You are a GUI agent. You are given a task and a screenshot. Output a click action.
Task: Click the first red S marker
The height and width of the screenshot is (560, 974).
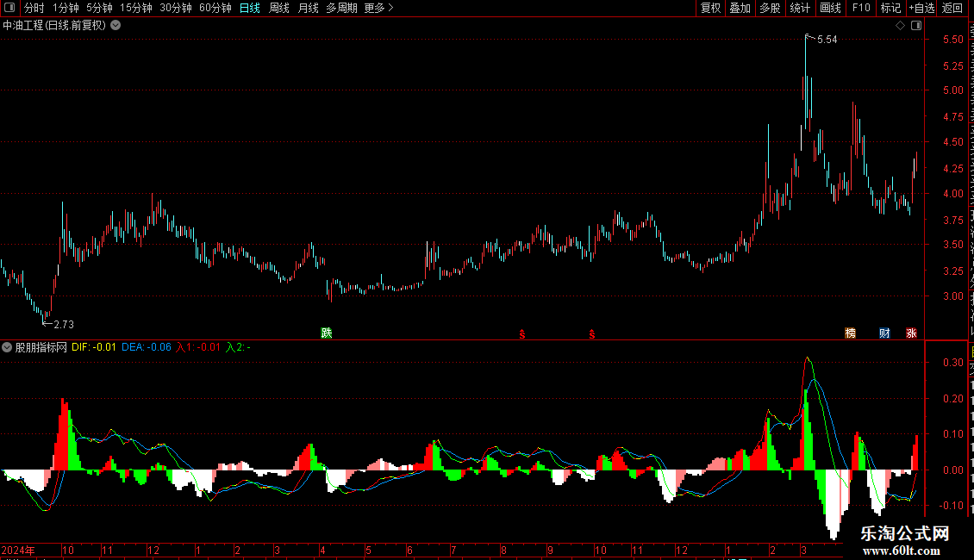tap(522, 334)
